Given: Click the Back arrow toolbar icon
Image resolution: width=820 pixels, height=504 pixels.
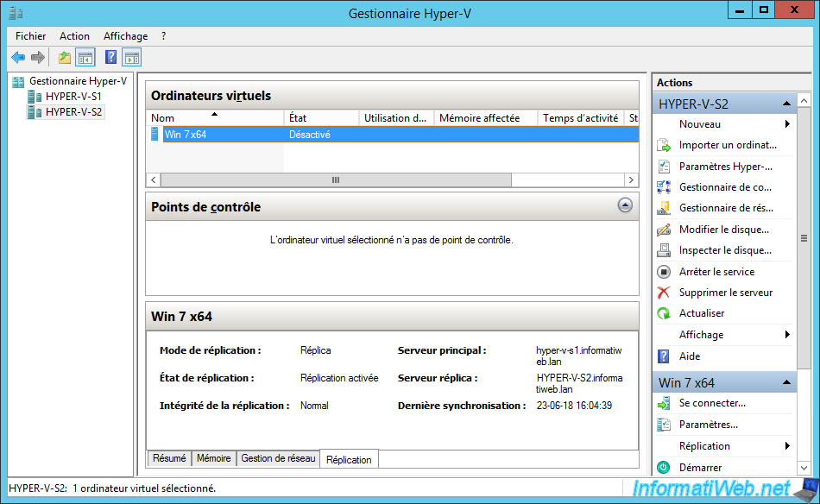Looking at the screenshot, I should point(18,58).
